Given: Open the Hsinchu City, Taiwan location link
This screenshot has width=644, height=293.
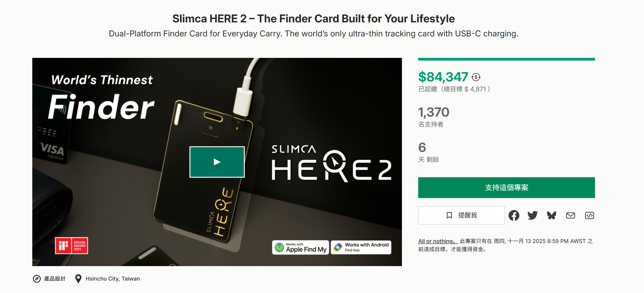Looking at the screenshot, I should (x=112, y=279).
